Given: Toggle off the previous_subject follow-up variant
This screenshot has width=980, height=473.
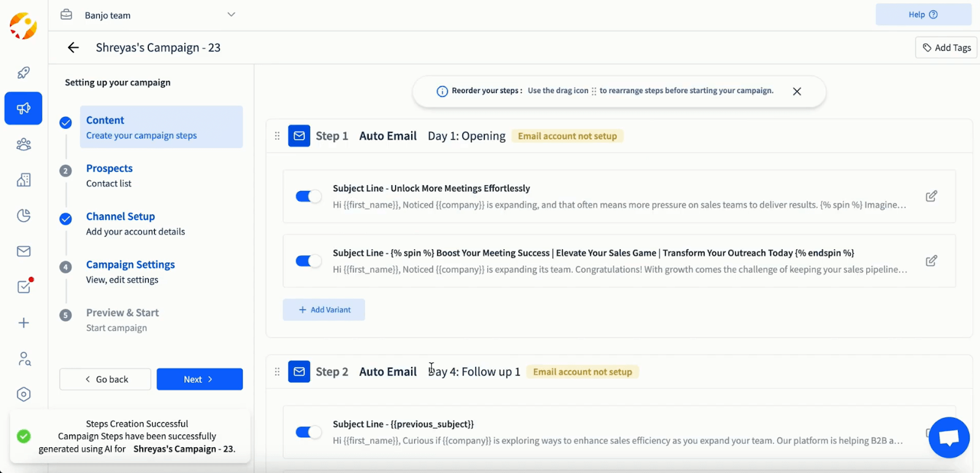Looking at the screenshot, I should tap(308, 432).
